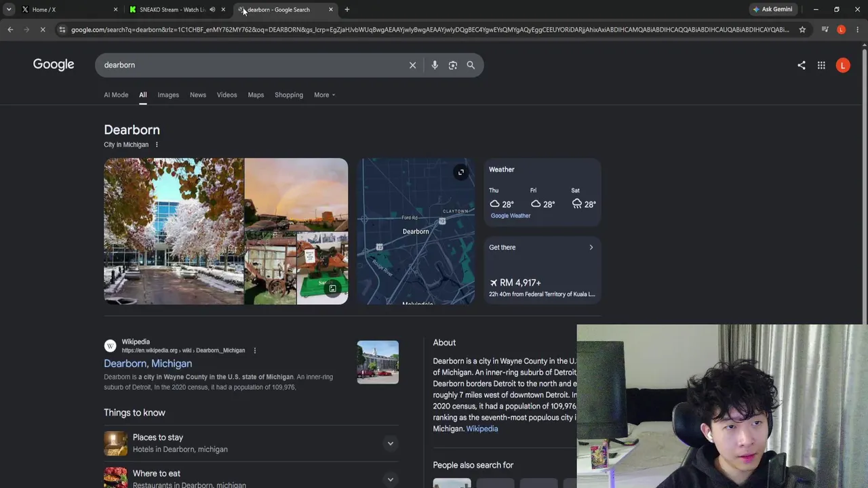The image size is (868, 488).
Task: Select the News search tab
Action: click(198, 95)
